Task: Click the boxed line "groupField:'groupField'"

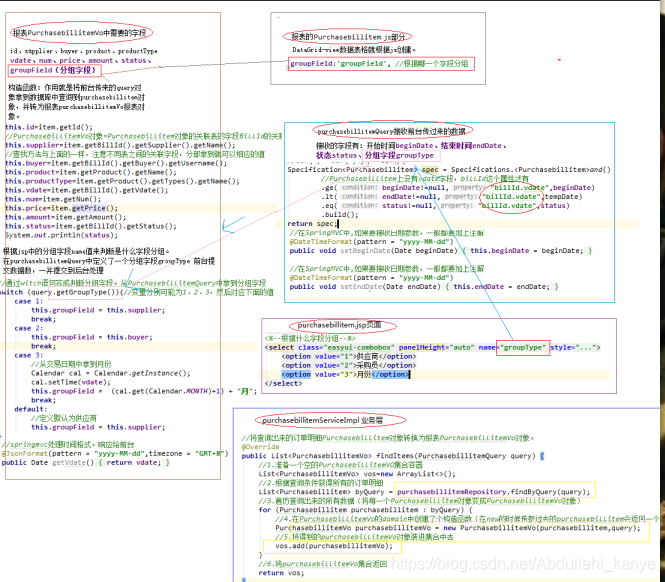Action: (x=381, y=64)
